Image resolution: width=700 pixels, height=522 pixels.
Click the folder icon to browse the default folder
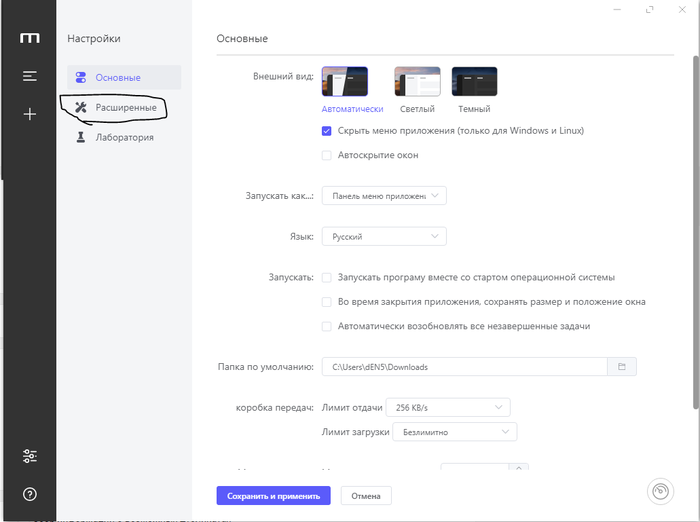pos(621,367)
